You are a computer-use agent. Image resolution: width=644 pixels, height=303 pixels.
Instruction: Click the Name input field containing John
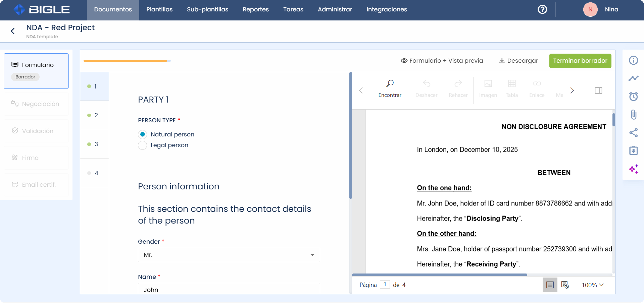229,289
